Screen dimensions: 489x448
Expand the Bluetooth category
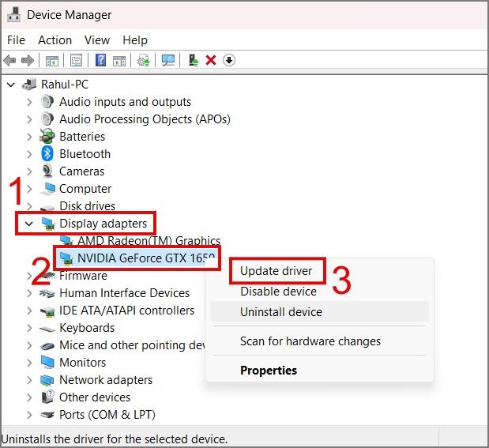pyautogui.click(x=29, y=154)
